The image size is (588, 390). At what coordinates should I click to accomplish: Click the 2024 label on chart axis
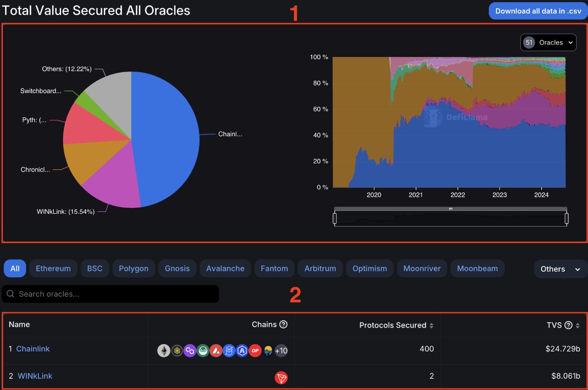541,195
